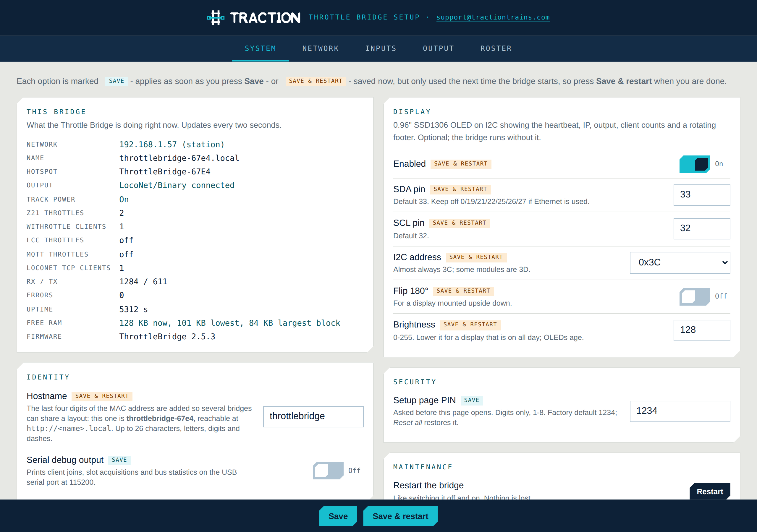Stay on the SYSTEM tab
757x532 pixels.
click(x=261, y=48)
